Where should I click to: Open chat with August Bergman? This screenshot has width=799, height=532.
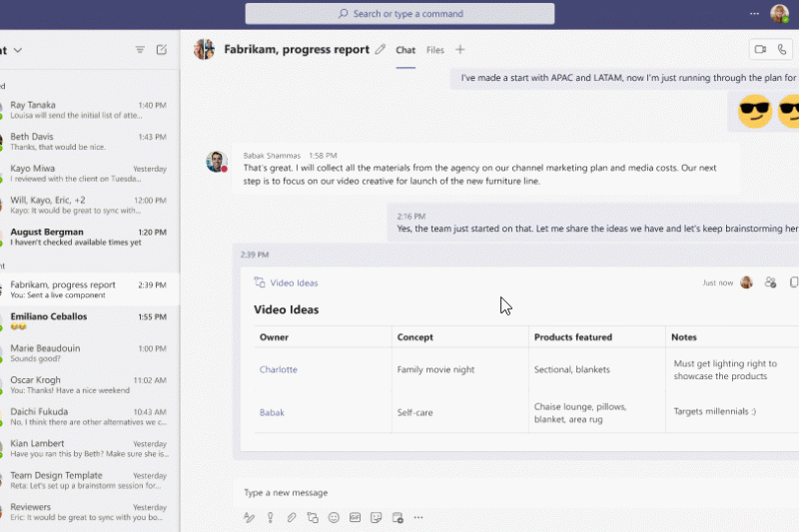89,237
